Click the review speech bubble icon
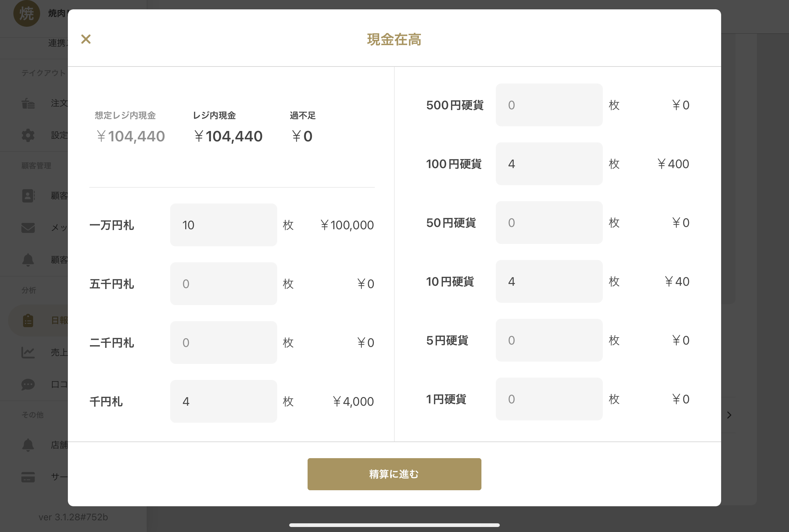Image resolution: width=789 pixels, height=532 pixels. 28,384
